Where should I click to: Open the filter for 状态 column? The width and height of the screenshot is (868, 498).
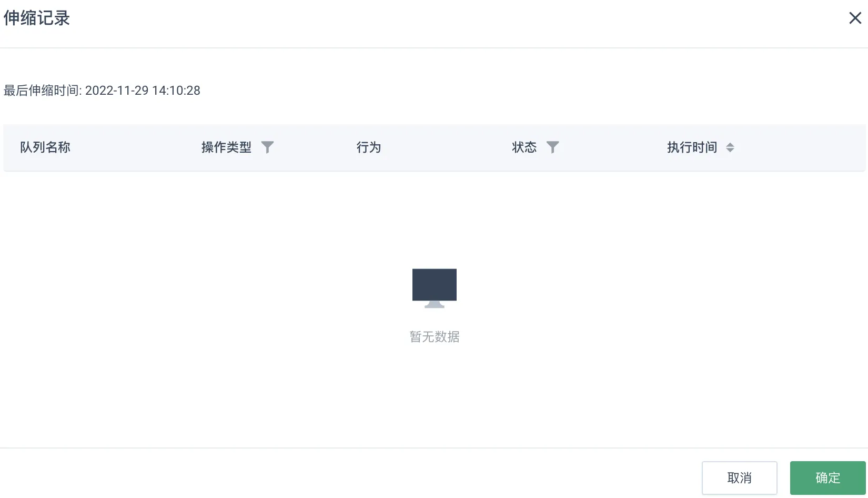[x=552, y=147]
